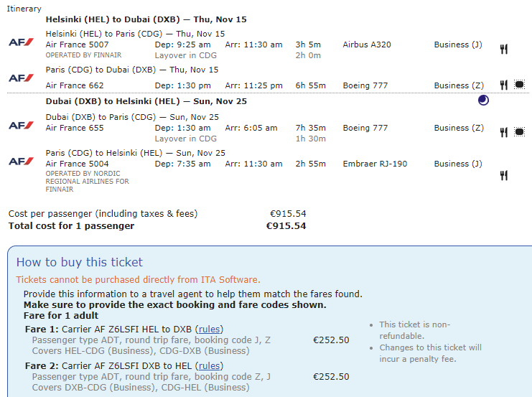Click the 'How to buy this ticket' heading
Viewport: 532px width, 397px height.
pyautogui.click(x=80, y=262)
